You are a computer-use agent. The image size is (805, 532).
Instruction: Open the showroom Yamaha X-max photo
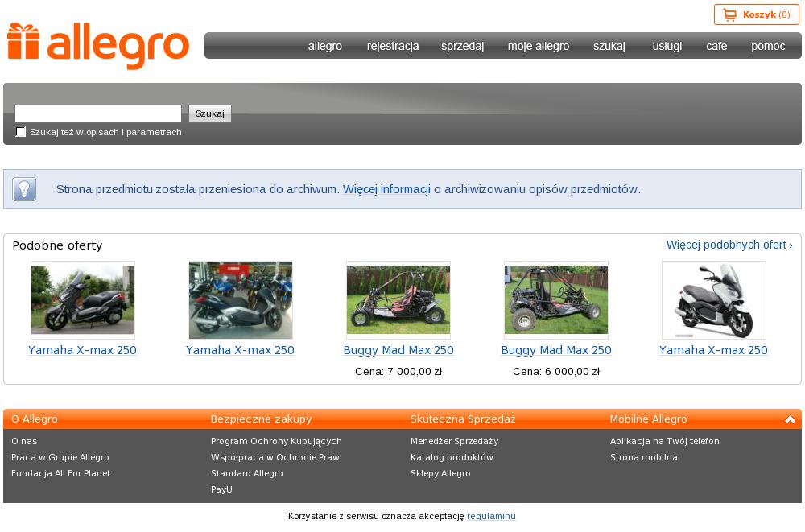tap(241, 300)
